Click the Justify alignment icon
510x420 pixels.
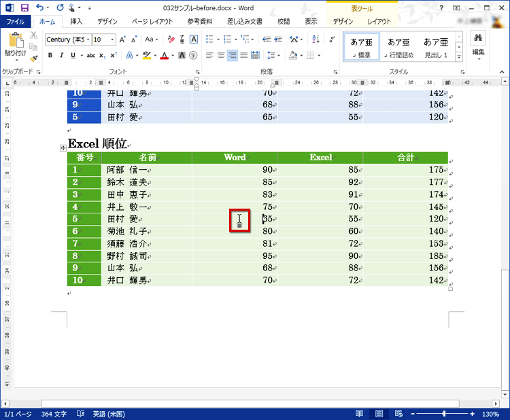pos(244,56)
